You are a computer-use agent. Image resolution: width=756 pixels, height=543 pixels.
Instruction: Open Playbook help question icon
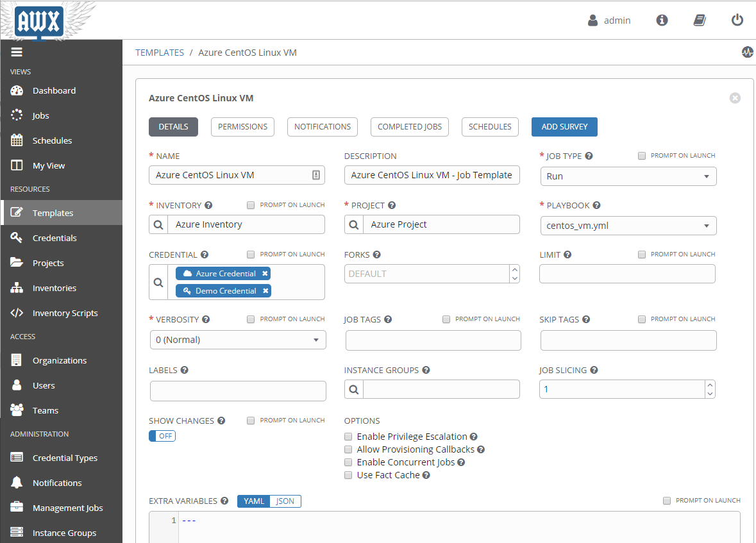[x=596, y=205]
